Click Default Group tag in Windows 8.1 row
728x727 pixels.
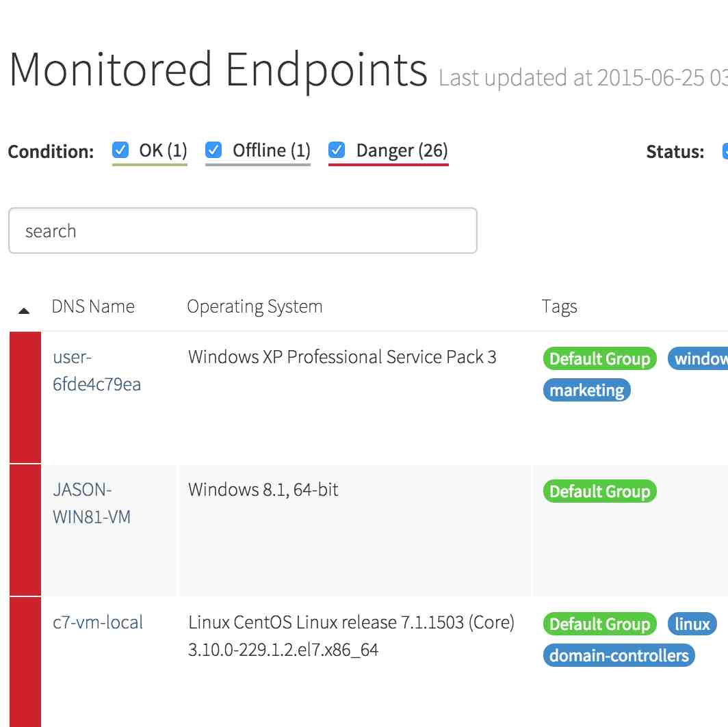(599, 492)
